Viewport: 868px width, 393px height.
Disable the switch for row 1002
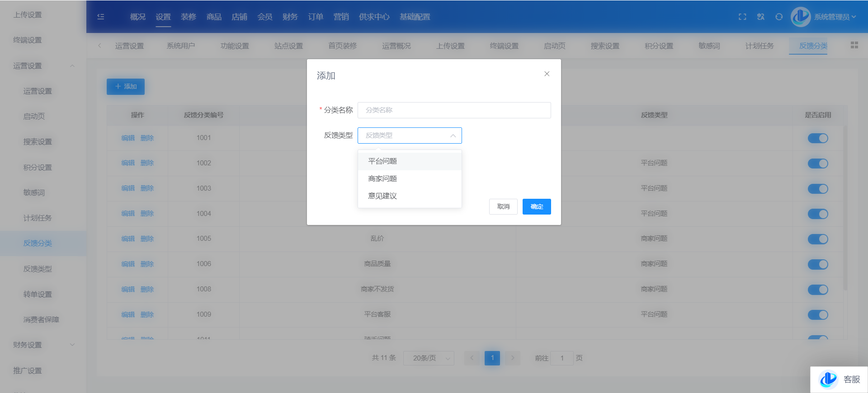click(817, 164)
